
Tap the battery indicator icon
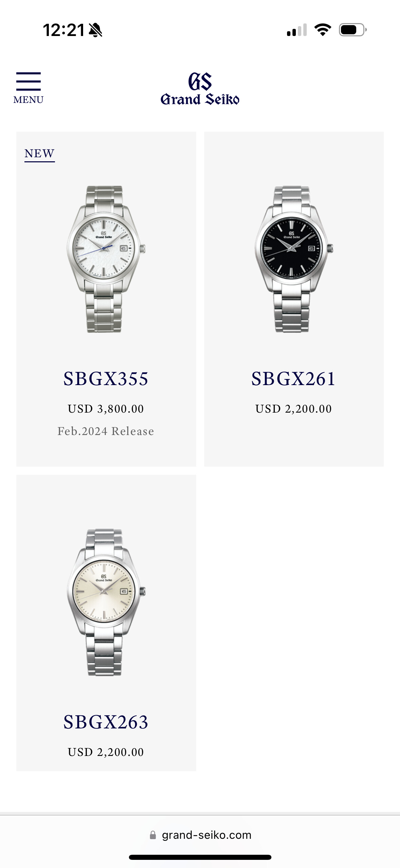point(353,30)
